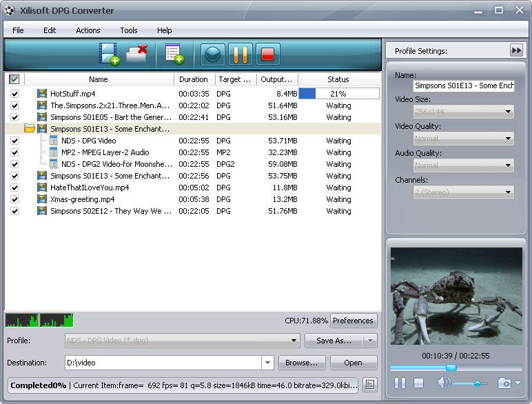Uncheck second Simpsons S01E13 00:22:56 checkbox
532x404 pixels.
click(x=14, y=176)
